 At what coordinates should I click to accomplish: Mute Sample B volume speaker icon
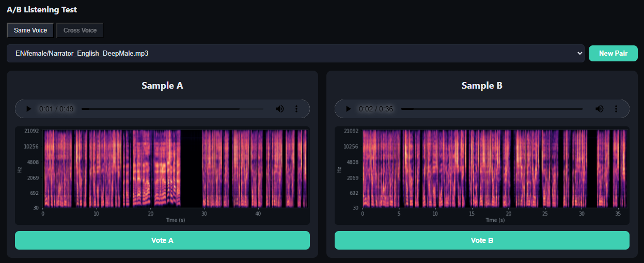point(599,109)
